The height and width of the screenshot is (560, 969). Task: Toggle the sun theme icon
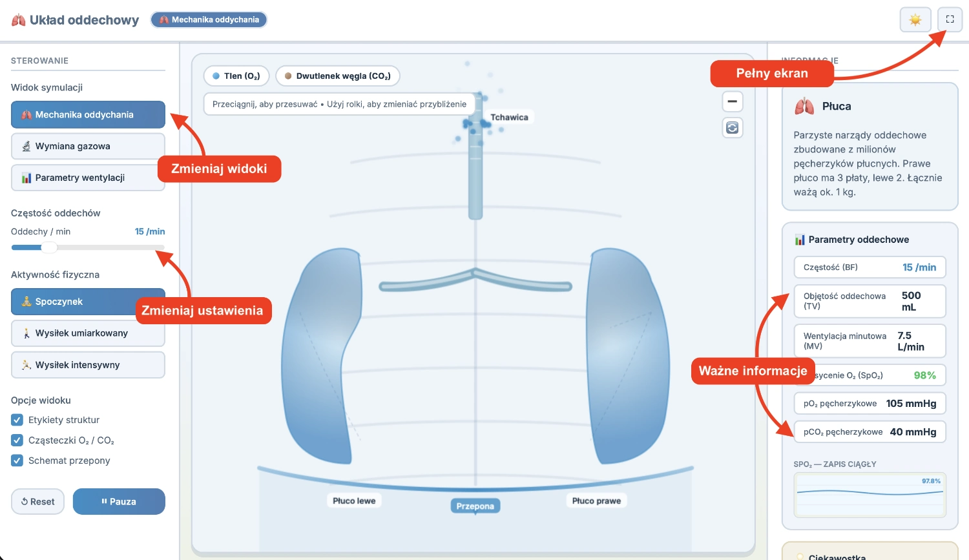915,19
